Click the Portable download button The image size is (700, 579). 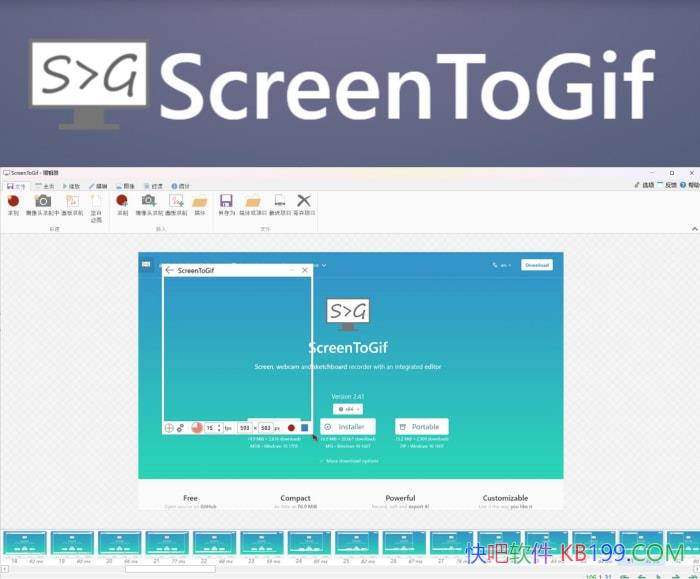tap(421, 427)
